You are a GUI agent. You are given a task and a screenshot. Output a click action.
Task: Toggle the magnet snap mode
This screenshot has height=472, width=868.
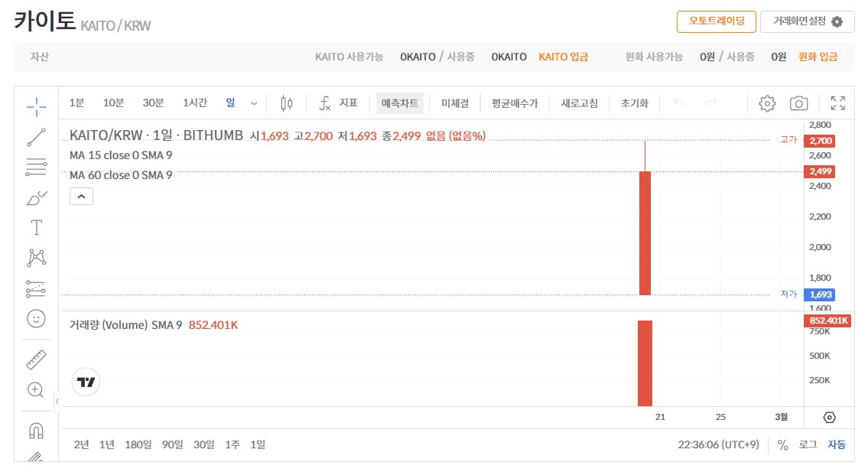(x=36, y=431)
